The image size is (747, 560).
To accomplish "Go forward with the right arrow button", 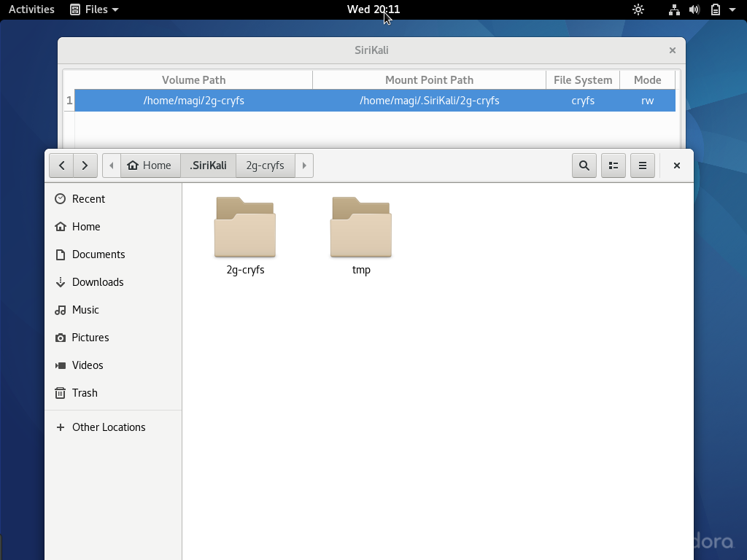I will (85, 166).
